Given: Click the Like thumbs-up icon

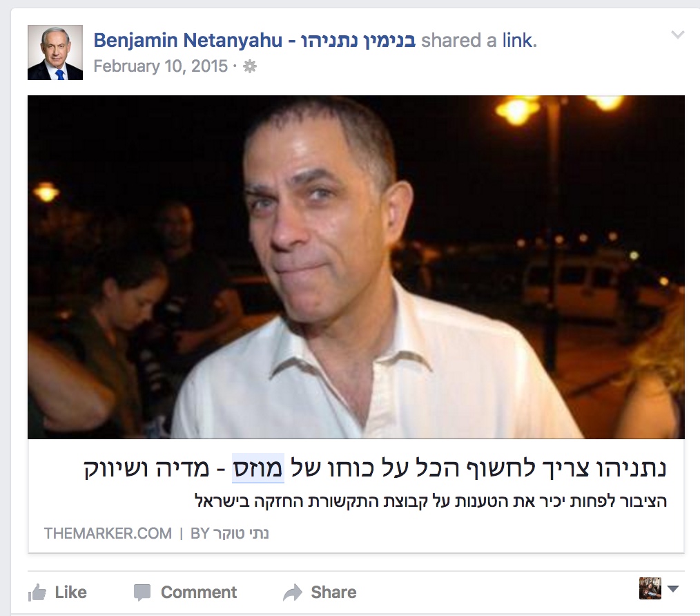Looking at the screenshot, I should 37,593.
